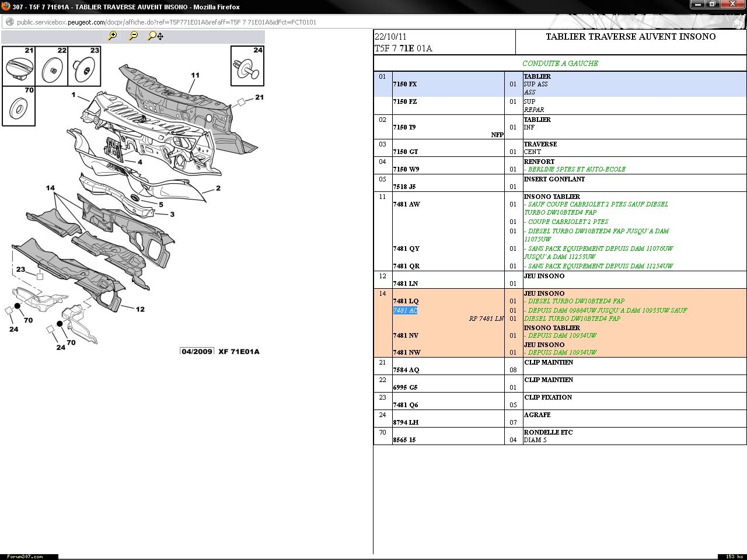The height and width of the screenshot is (560, 747).
Task: Click AGRAFE description text
Action: [x=538, y=415]
